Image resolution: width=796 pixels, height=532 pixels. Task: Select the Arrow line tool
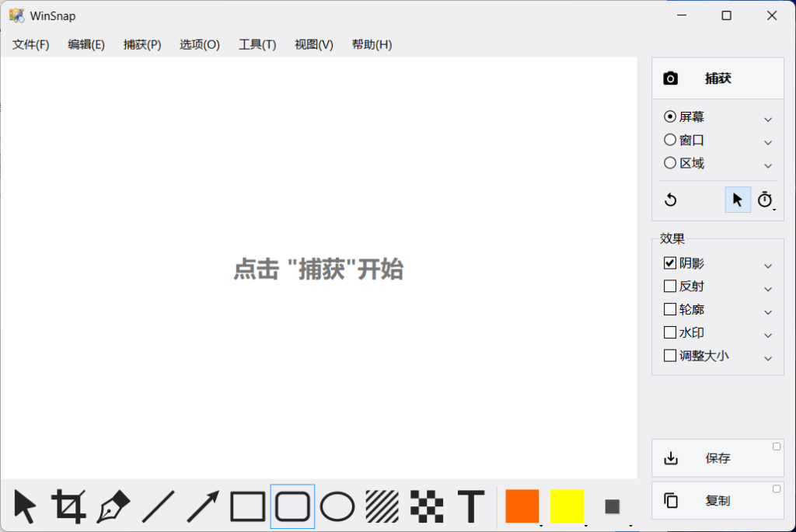click(x=203, y=506)
